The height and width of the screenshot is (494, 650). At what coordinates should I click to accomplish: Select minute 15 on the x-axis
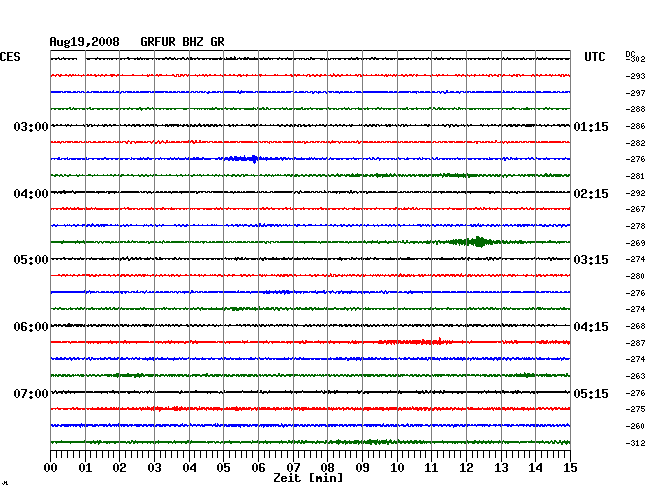point(570,467)
